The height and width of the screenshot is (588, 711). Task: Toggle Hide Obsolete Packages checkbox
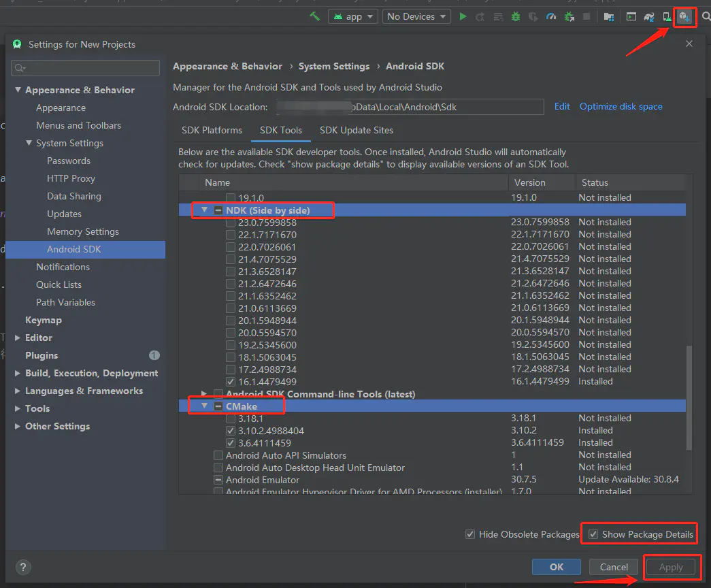click(x=470, y=534)
